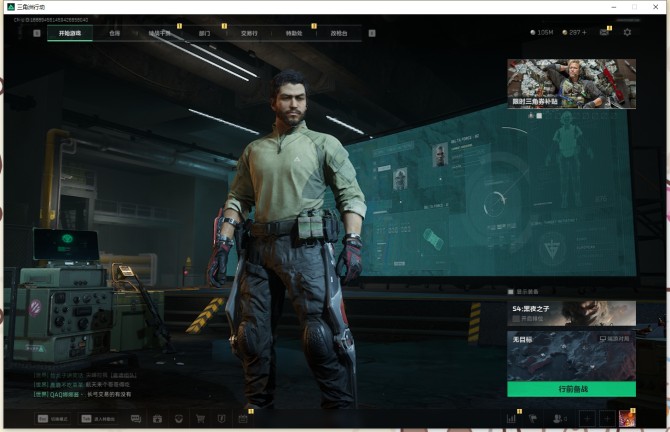The image size is (670, 432).
Task: Open the 交易行 tab
Action: 249,33
